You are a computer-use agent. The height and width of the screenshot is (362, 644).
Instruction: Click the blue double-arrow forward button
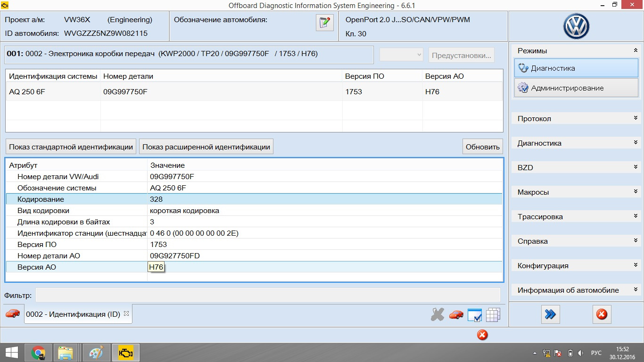click(550, 314)
